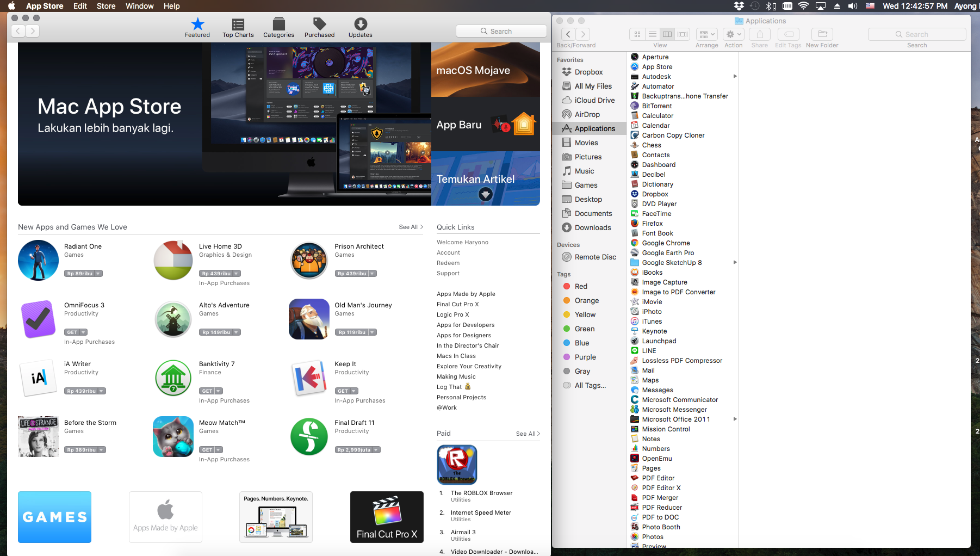This screenshot has width=980, height=556.
Task: Open the Window menu
Action: click(139, 6)
